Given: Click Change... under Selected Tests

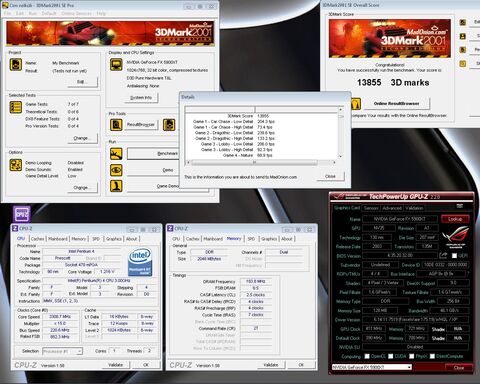Looking at the screenshot, I should coord(82,138).
